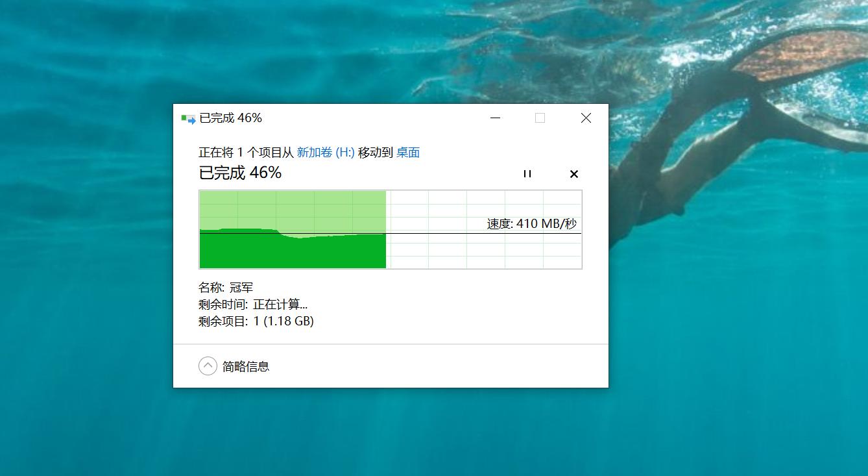This screenshot has height=476, width=868.
Task: Cancel the ongoing file move operation
Action: click(573, 173)
